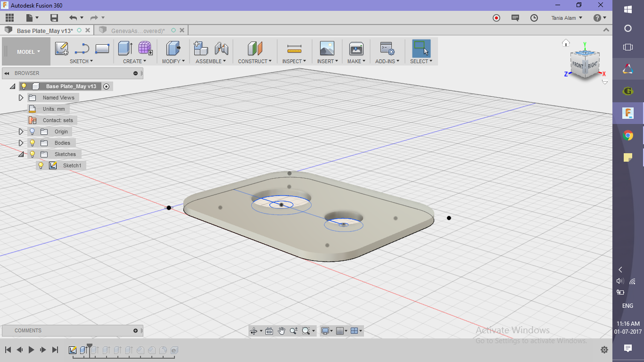Toggle visibility bulb of Sketch1

(x=41, y=165)
